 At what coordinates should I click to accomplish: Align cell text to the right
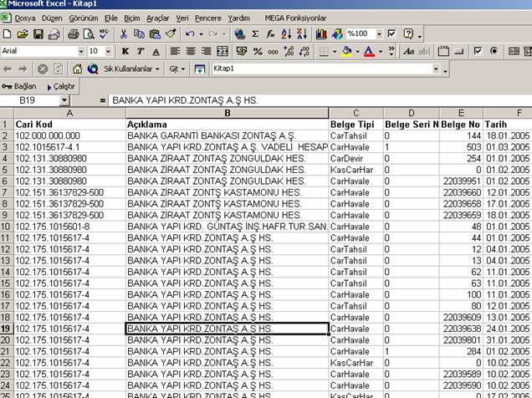(207, 51)
